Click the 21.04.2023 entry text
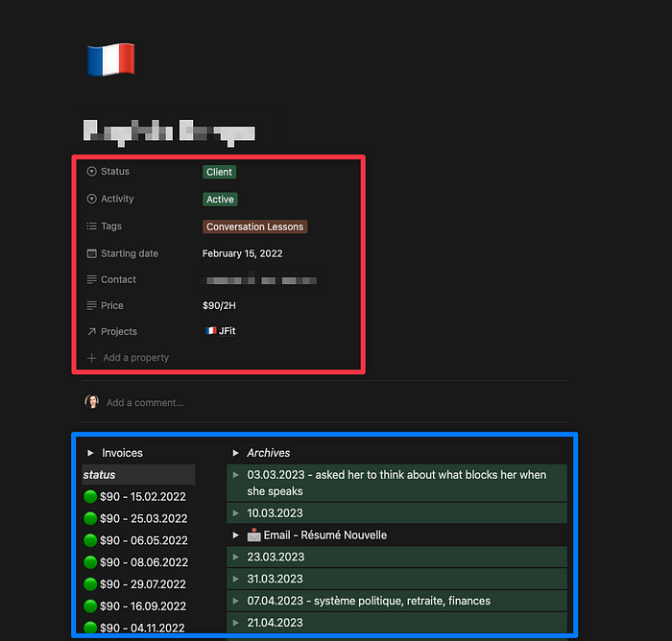 click(x=275, y=623)
